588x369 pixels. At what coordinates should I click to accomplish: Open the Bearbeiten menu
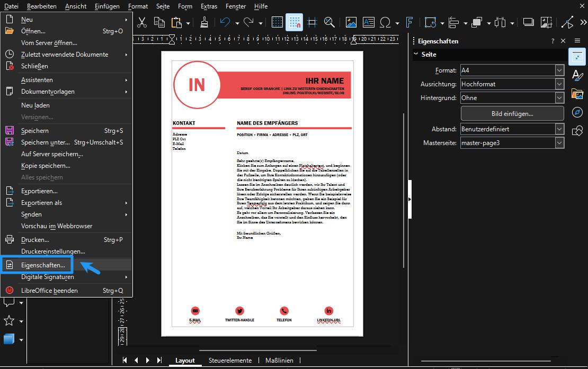pyautogui.click(x=42, y=6)
